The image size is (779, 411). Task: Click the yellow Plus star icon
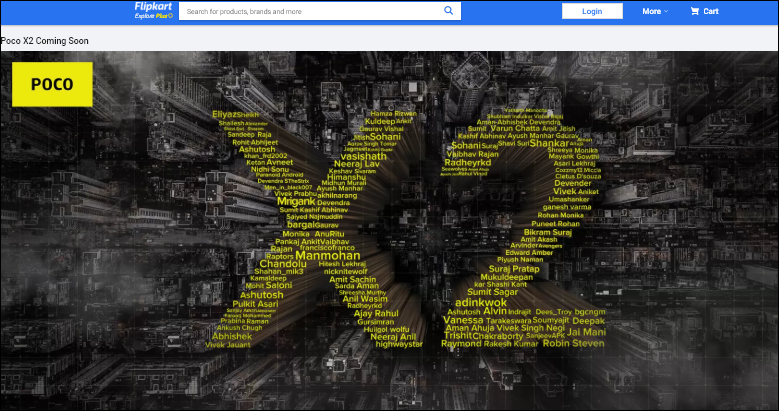tap(169, 17)
